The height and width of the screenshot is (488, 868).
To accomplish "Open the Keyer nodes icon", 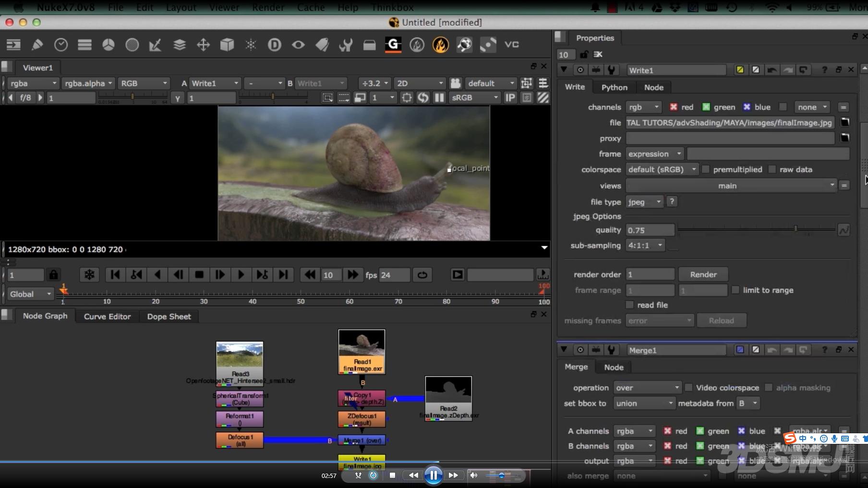I will (x=155, y=45).
